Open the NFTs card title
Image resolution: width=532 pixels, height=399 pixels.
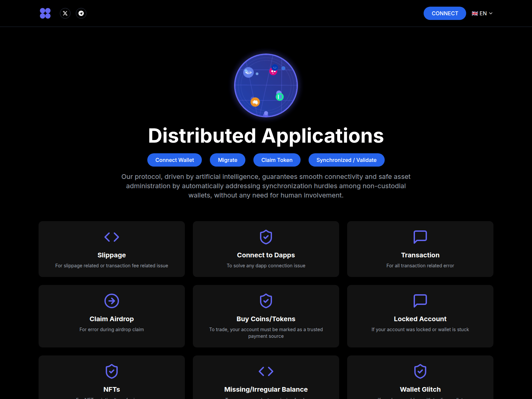(112, 389)
